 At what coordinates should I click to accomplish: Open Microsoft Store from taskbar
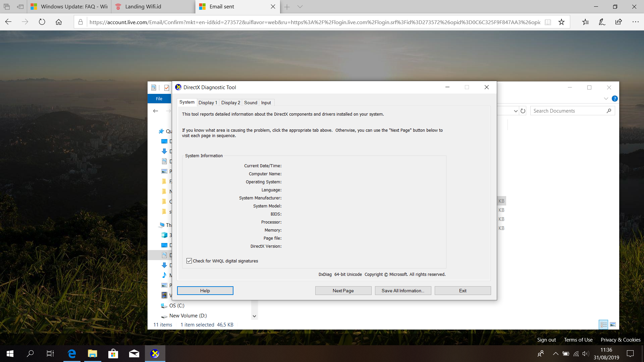tap(113, 354)
